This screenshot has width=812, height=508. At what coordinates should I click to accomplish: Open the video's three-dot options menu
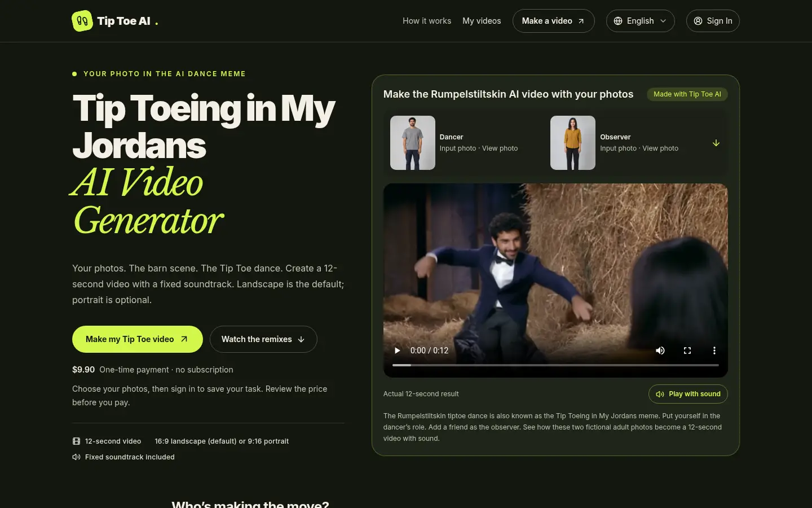(714, 351)
